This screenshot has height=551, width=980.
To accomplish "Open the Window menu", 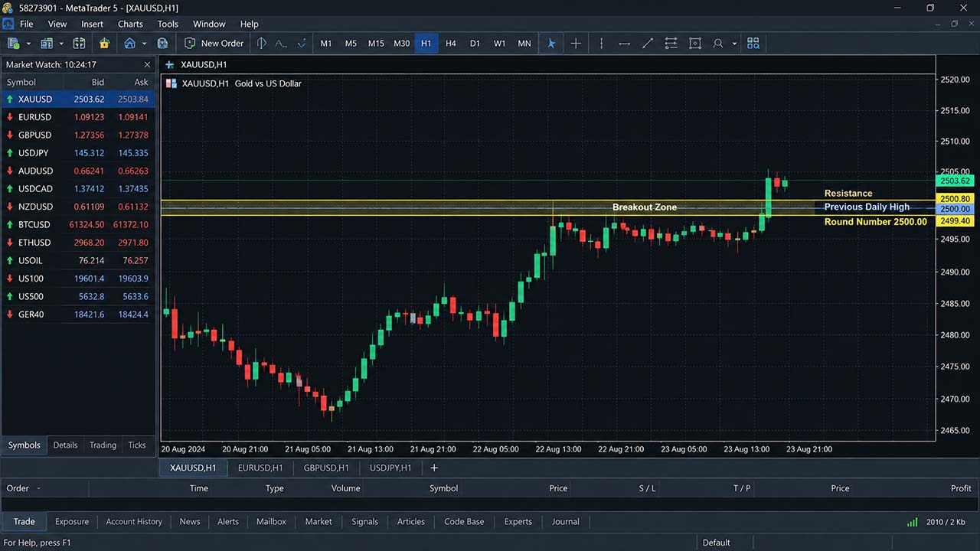I will 209,24.
